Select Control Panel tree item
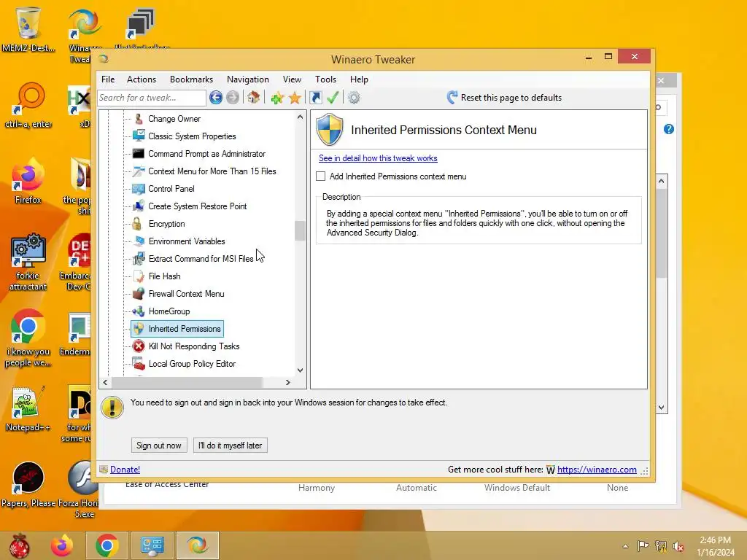The image size is (747, 560). pos(171,189)
